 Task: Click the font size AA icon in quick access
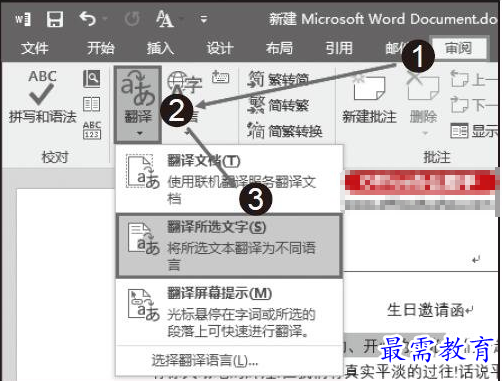point(164,19)
